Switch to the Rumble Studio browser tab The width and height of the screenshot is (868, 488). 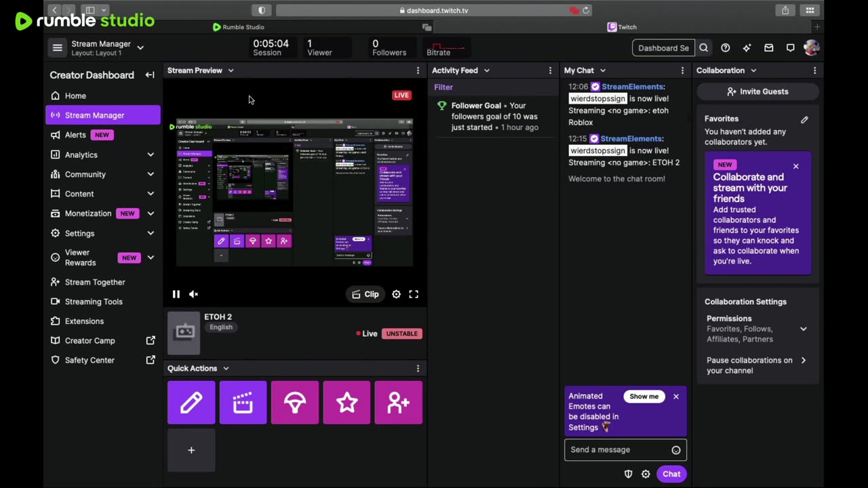tap(238, 27)
